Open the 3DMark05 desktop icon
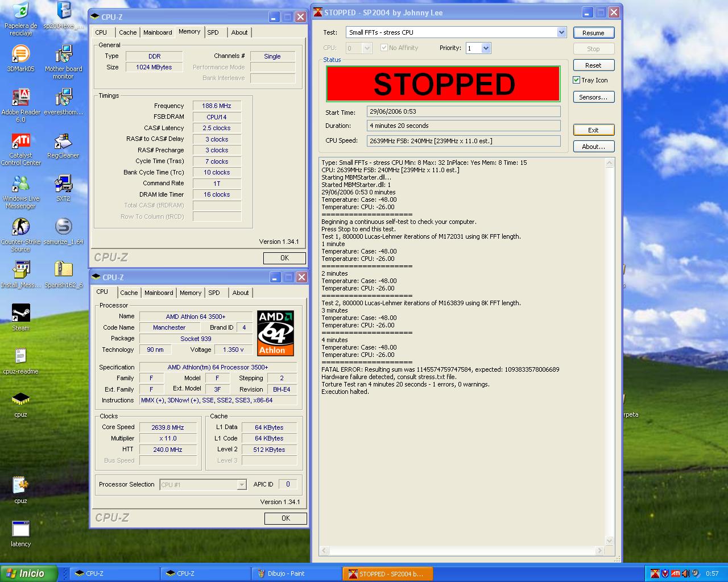This screenshot has width=728, height=582. [20, 55]
